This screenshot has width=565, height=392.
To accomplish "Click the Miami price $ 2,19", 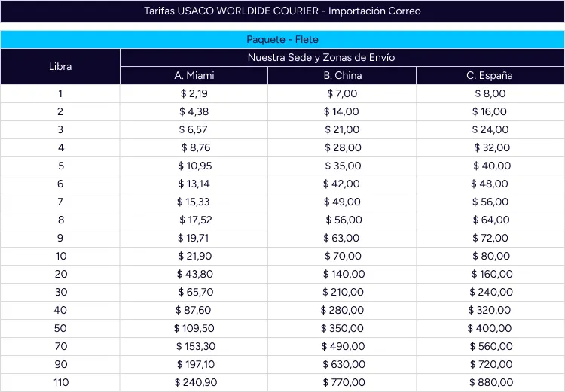I will click(x=194, y=93).
